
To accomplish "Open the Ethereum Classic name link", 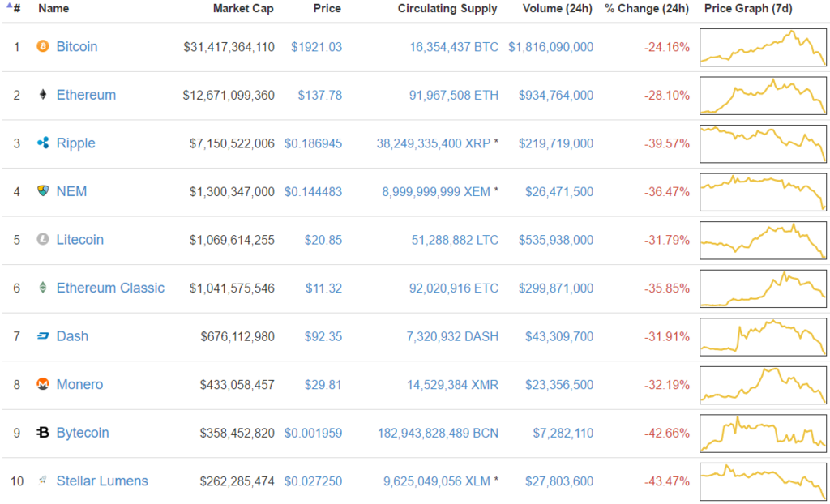I will (x=110, y=288).
